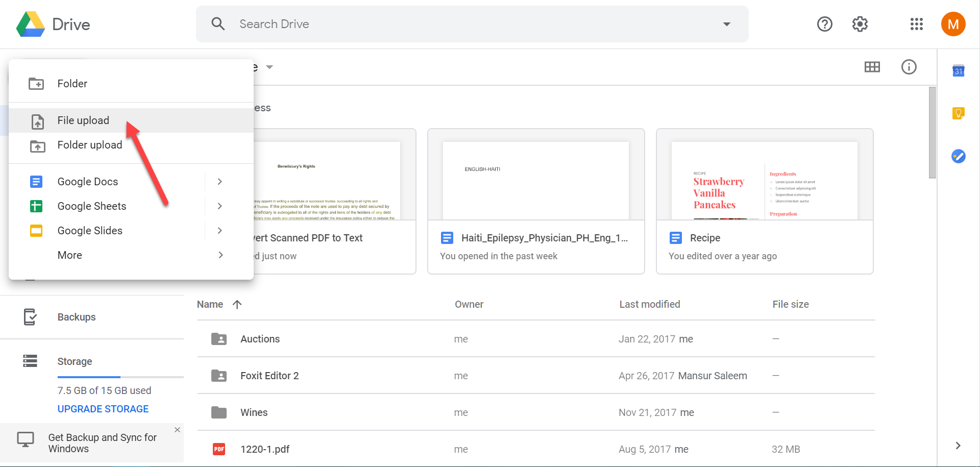Open the Google Calendar side panel icon

coord(959,70)
